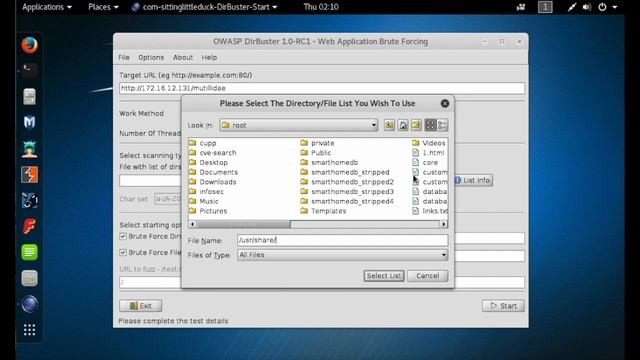Launch Burp Suite from the dock
Image resolution: width=640 pixels, height=360 pixels.
point(29,175)
